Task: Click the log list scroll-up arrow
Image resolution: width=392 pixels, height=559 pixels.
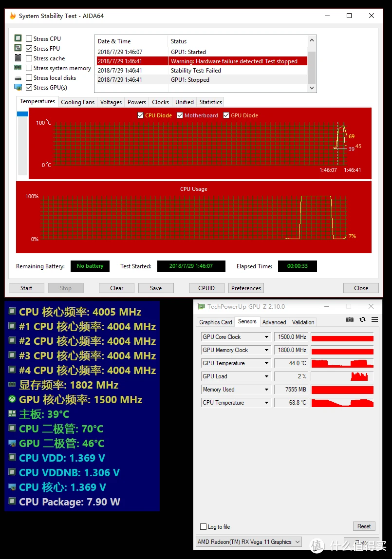Action: [312, 40]
